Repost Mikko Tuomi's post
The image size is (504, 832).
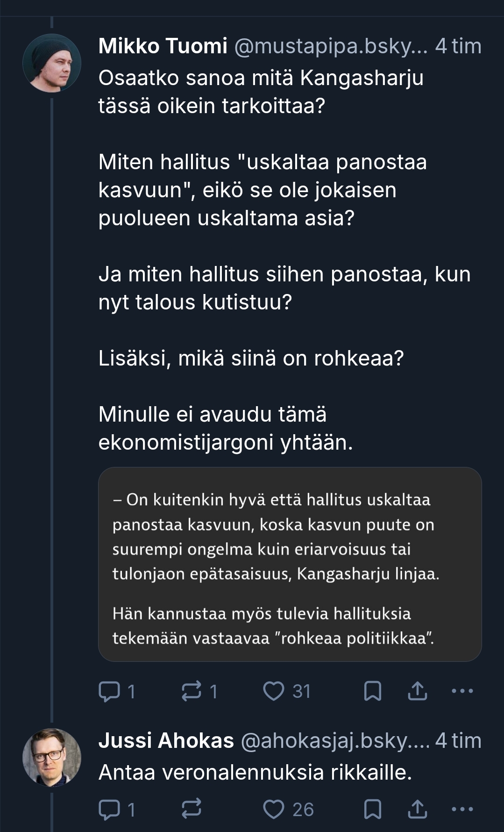click(192, 691)
